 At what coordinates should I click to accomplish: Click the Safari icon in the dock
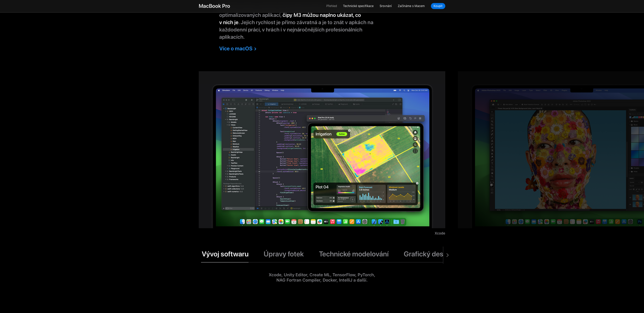click(255, 222)
